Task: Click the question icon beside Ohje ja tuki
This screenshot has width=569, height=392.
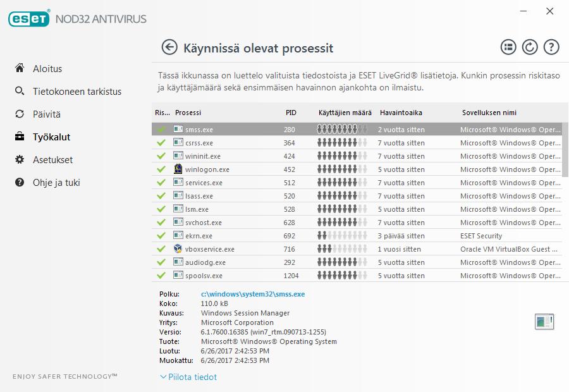Action: tap(20, 182)
